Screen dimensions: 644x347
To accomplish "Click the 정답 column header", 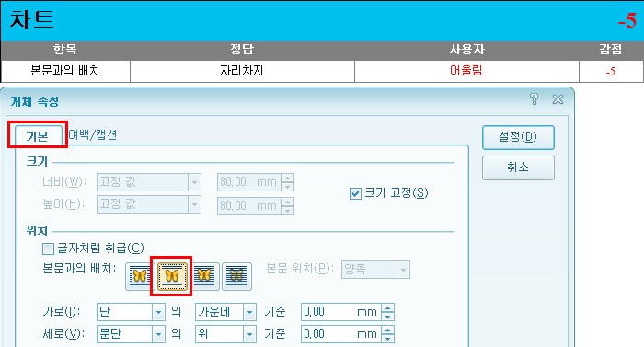I will pos(242,50).
